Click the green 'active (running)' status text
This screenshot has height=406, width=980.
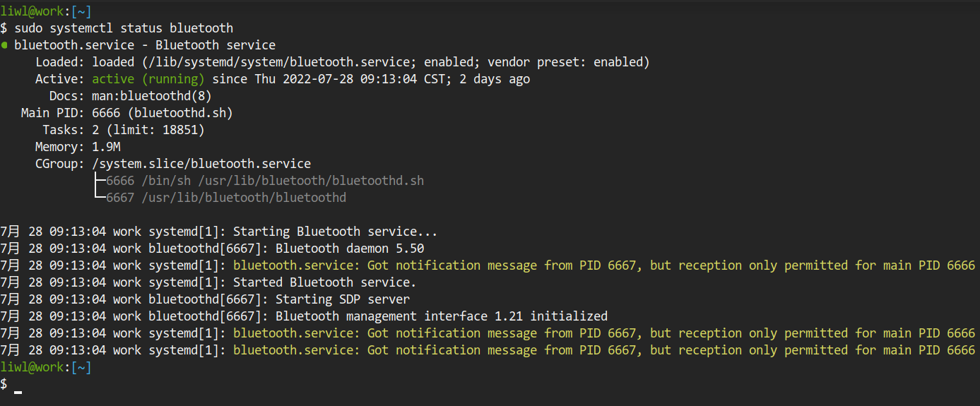[x=148, y=79]
